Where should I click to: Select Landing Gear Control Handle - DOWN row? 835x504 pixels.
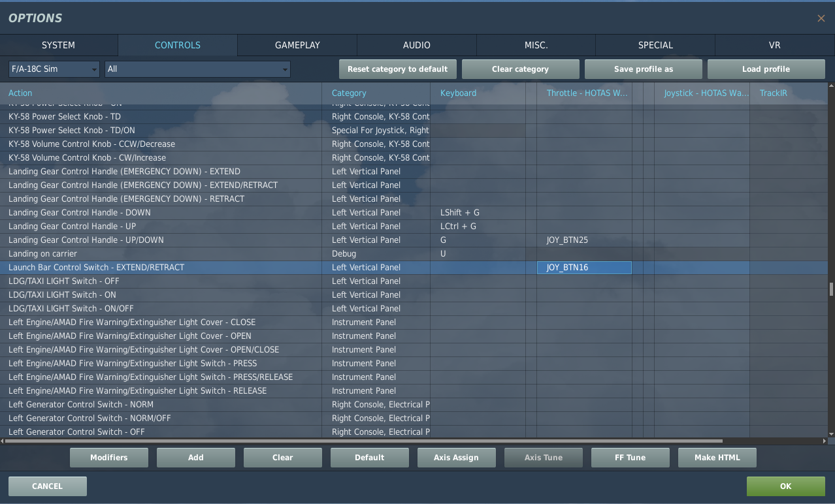click(414, 213)
